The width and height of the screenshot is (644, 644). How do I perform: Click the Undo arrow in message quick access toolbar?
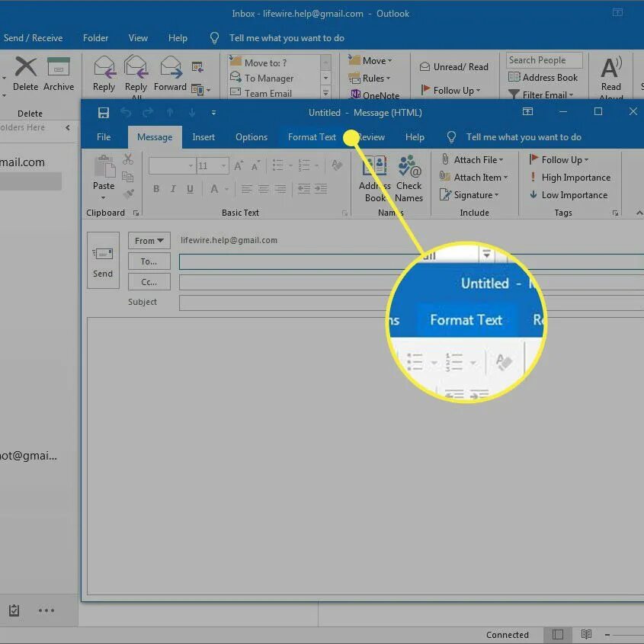tap(126, 112)
